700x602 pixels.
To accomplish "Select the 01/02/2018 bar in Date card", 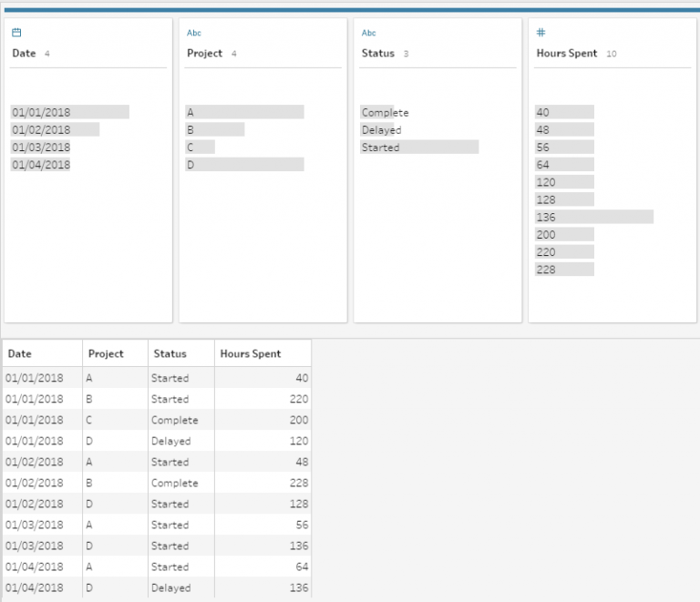I will point(55,129).
